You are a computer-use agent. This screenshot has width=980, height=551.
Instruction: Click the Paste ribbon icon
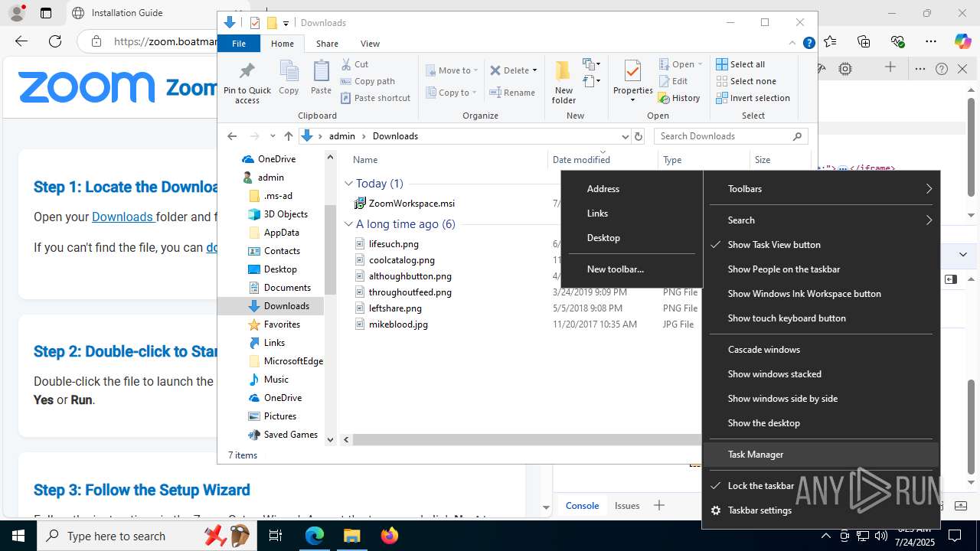tap(321, 78)
